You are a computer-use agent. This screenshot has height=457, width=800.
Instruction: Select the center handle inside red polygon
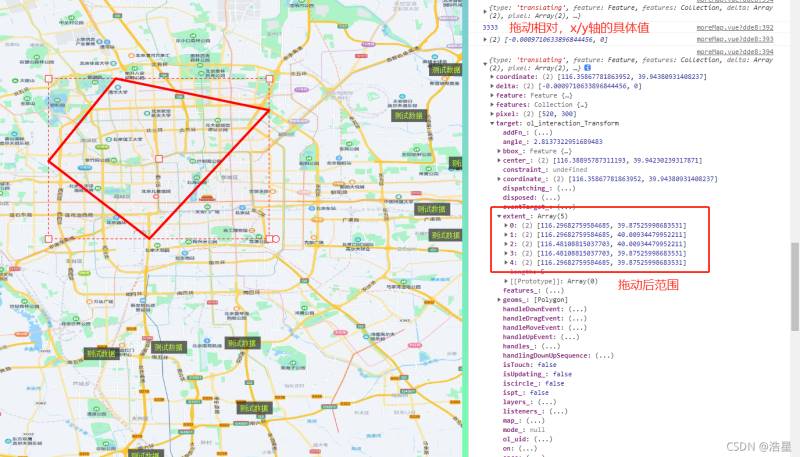click(159, 159)
